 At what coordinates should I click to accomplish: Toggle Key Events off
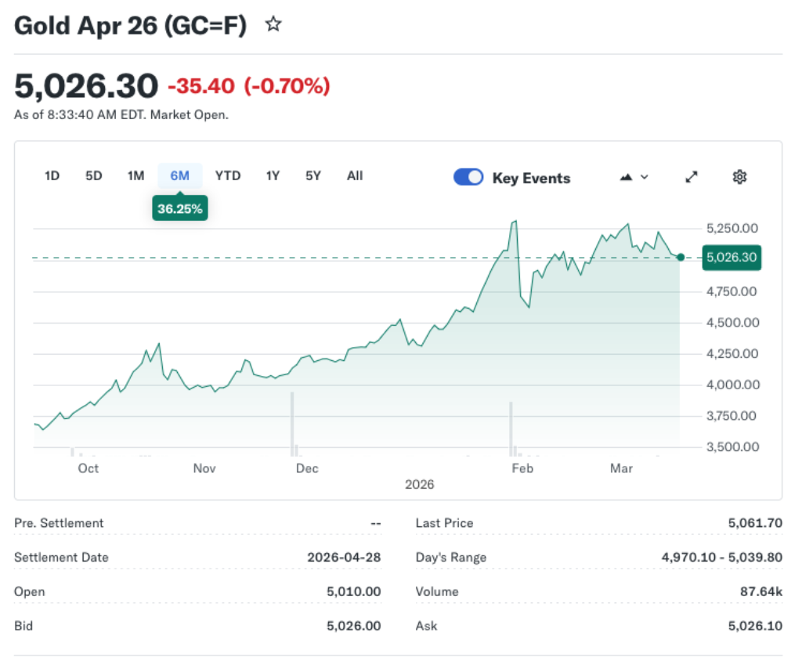[468, 177]
